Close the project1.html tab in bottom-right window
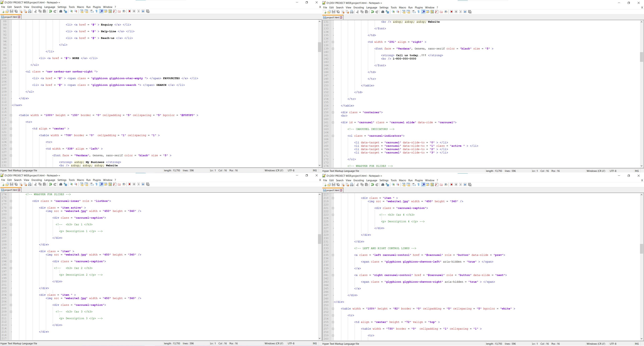 pyautogui.click(x=341, y=190)
